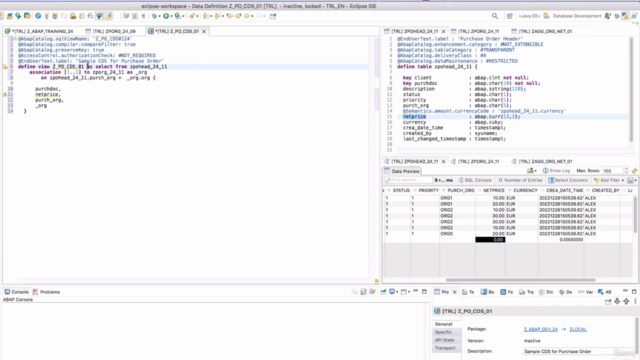
Task: Close the Z_PO_CDS_01 editor tab
Action: click(x=204, y=31)
